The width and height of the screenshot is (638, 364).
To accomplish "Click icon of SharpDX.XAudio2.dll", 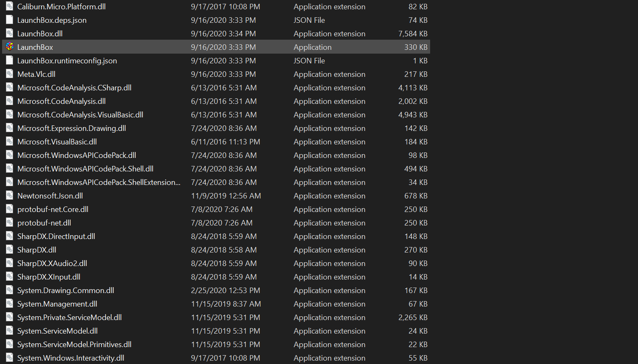I will (x=9, y=263).
